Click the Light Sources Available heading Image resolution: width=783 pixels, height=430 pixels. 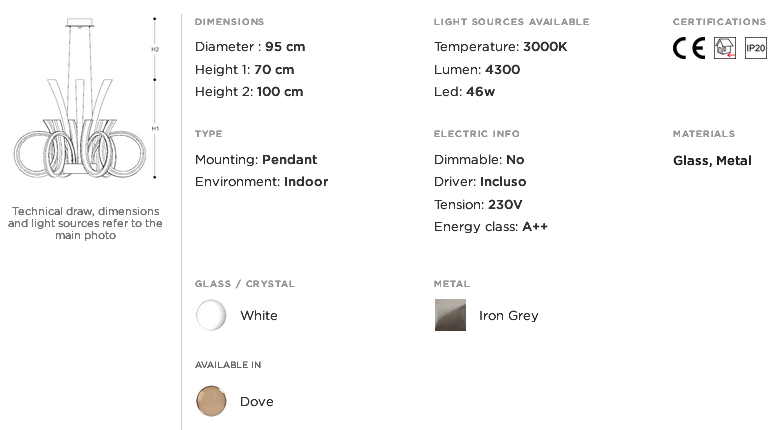(511, 22)
